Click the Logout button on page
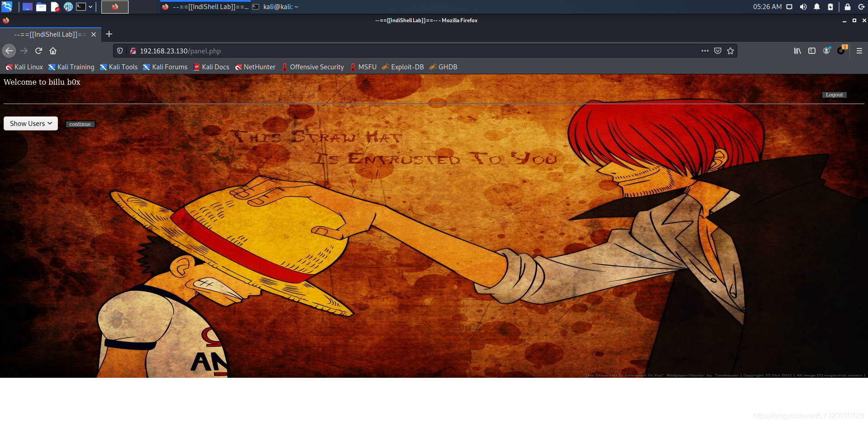 834,95
